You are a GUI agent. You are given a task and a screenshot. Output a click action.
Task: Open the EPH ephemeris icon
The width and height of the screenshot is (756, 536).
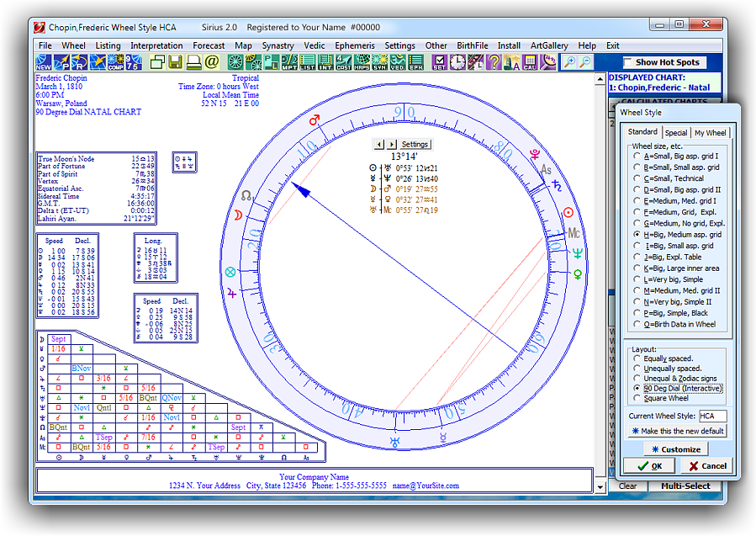coord(415,62)
